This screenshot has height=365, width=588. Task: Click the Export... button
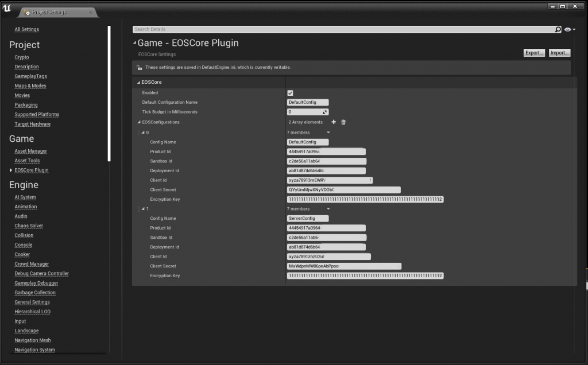[x=534, y=53]
